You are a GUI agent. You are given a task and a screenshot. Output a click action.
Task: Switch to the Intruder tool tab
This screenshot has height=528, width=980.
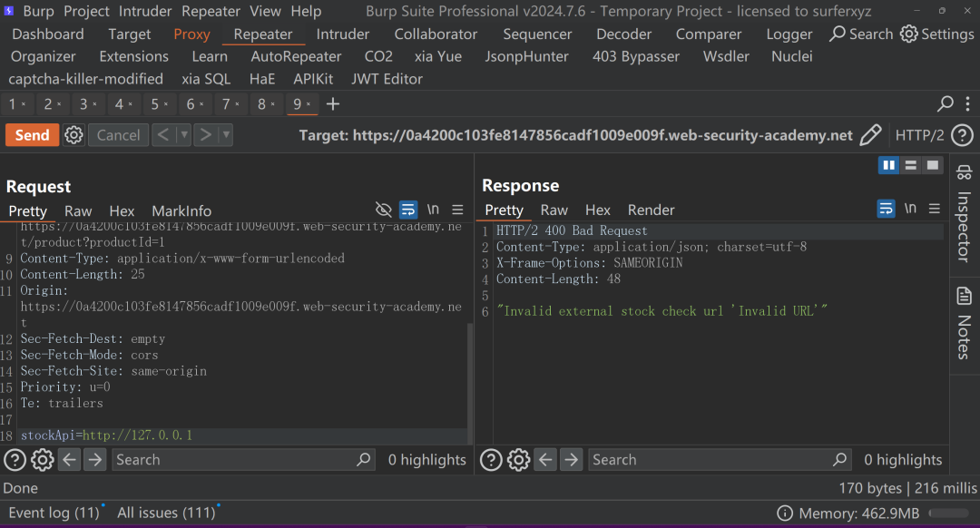[x=342, y=34]
